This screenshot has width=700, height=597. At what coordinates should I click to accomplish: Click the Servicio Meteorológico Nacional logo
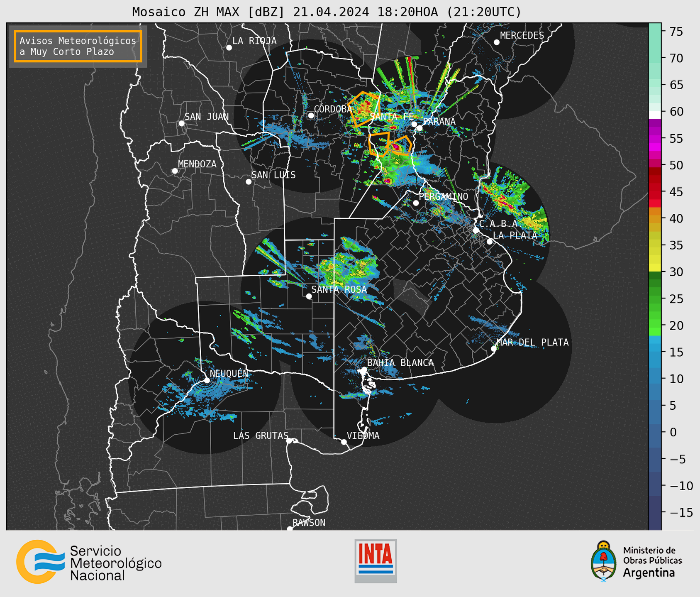(x=89, y=562)
